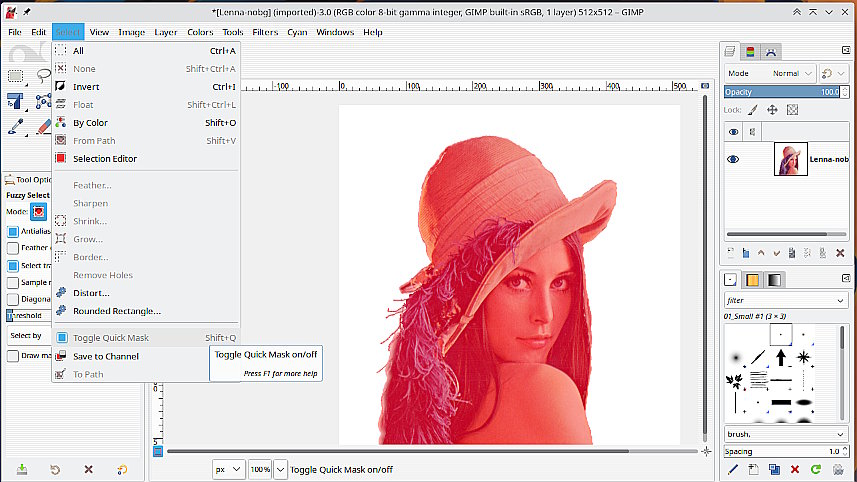Screen dimensions: 857x482
Task: Click reset tool options icon at bottom left
Action: (x=122, y=469)
